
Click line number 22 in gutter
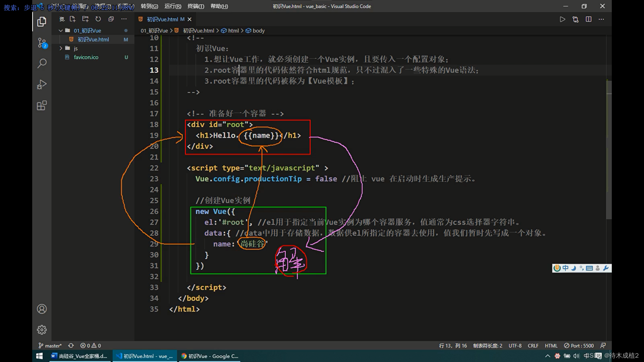[x=154, y=168]
